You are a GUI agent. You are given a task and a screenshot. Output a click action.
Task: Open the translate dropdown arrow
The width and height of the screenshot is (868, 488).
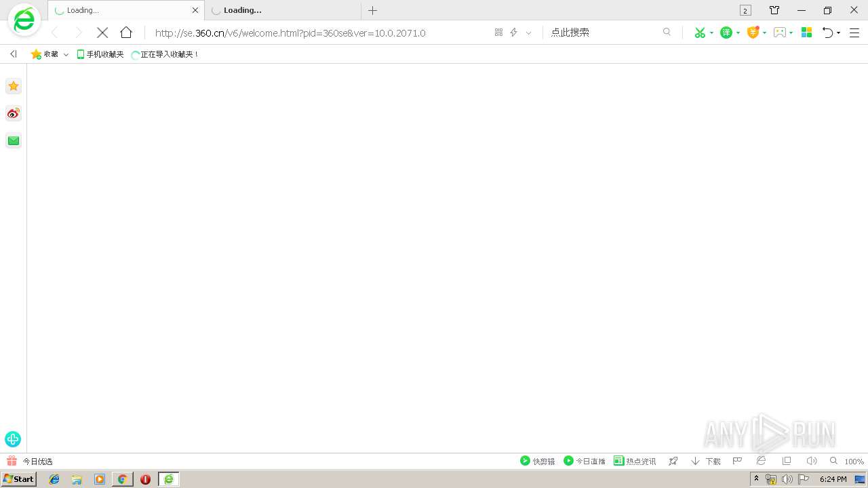[x=738, y=33]
